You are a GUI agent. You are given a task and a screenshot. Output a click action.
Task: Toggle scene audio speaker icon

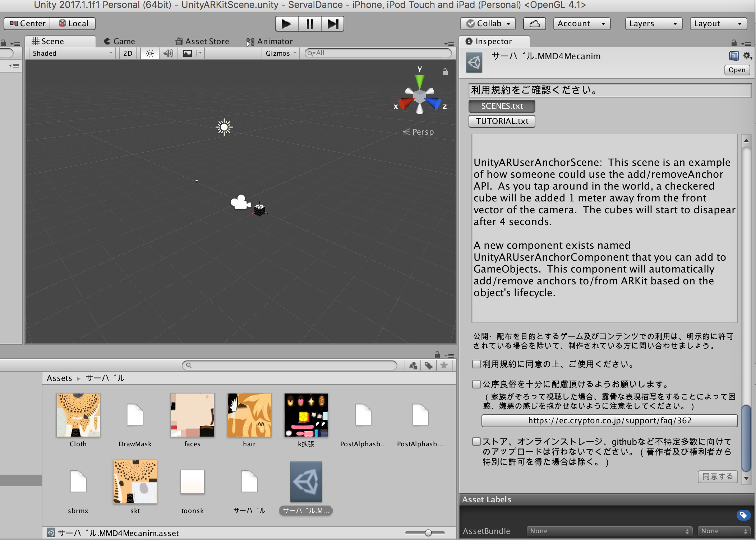click(x=168, y=53)
